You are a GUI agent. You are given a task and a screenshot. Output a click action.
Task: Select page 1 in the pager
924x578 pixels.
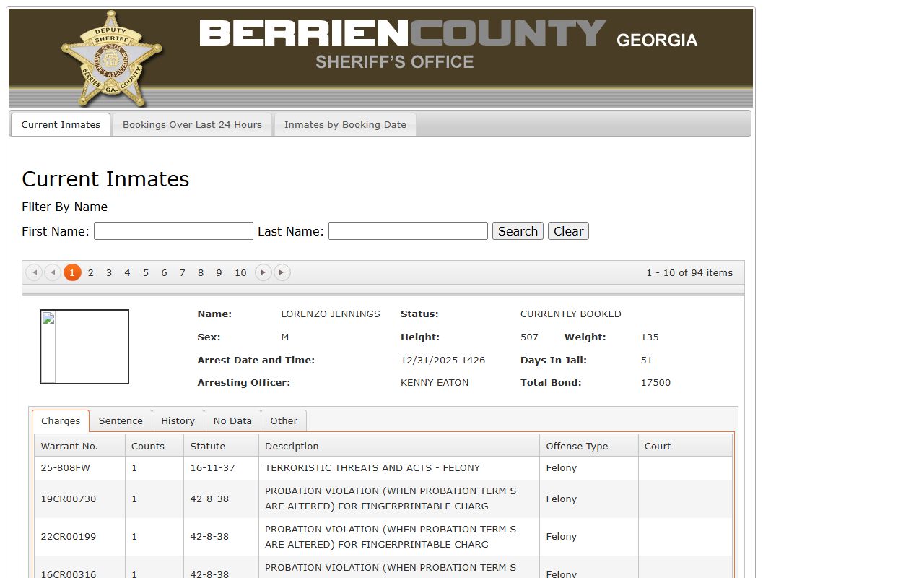72,272
